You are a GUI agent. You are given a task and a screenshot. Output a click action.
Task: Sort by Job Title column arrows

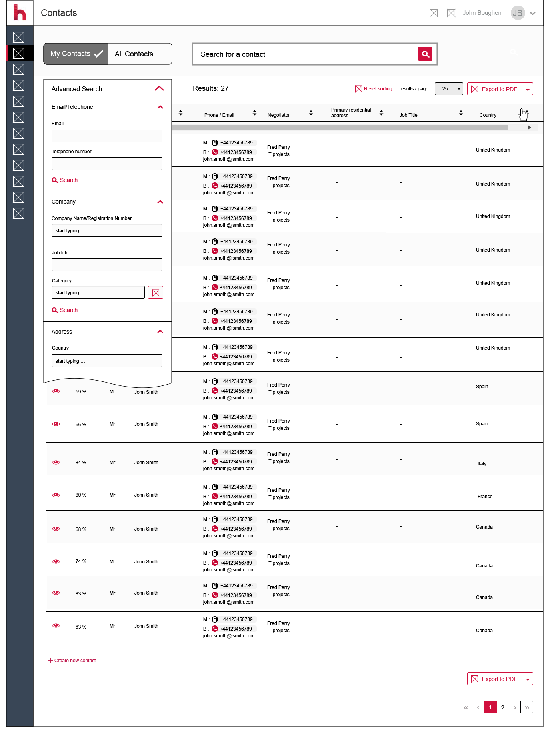[461, 113]
